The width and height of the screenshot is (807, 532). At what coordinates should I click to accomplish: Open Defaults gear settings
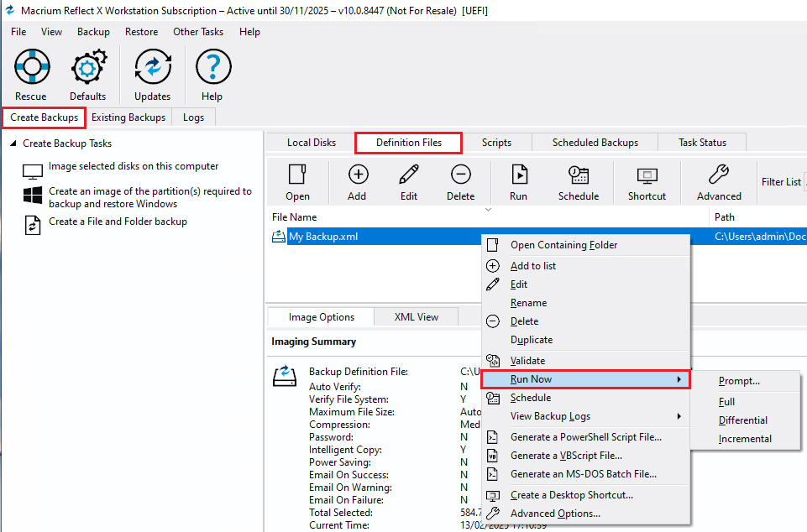click(x=87, y=67)
